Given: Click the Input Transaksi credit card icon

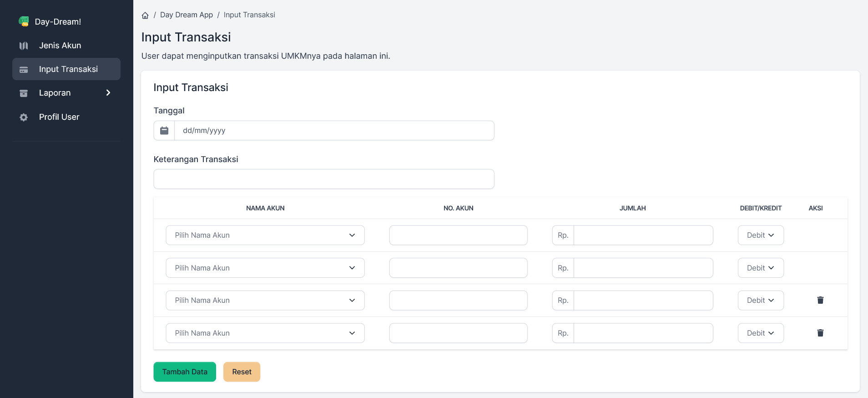Looking at the screenshot, I should point(24,70).
